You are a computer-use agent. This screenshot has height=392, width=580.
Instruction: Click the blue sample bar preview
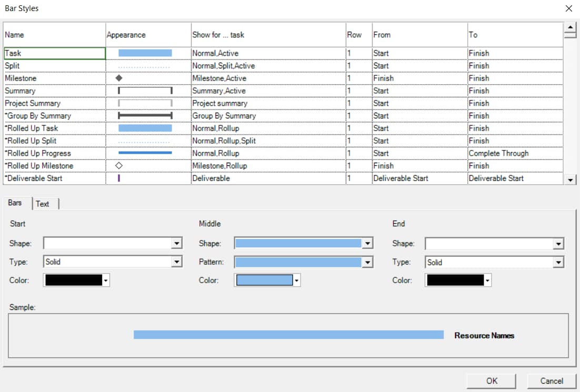288,335
